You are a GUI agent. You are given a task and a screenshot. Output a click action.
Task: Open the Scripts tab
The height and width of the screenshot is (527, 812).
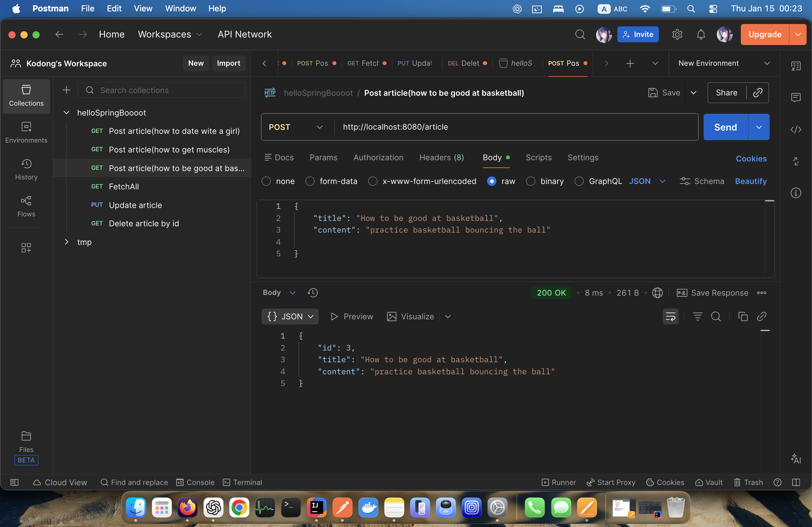coord(538,158)
